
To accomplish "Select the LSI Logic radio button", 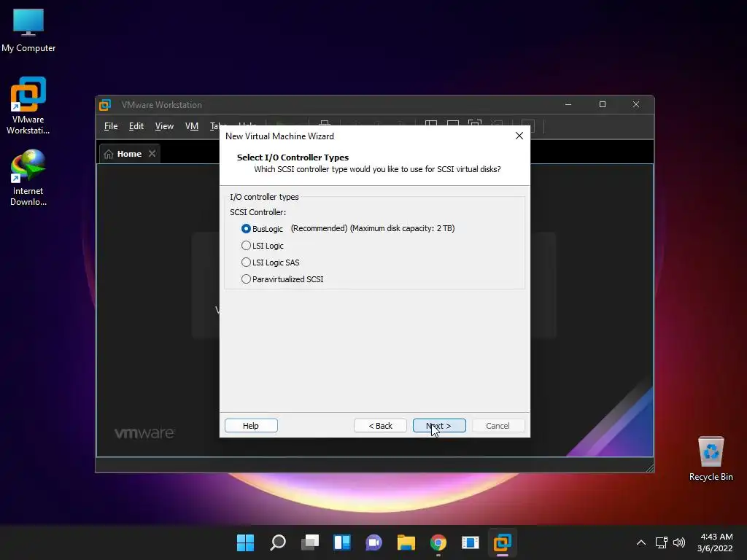I will (246, 246).
